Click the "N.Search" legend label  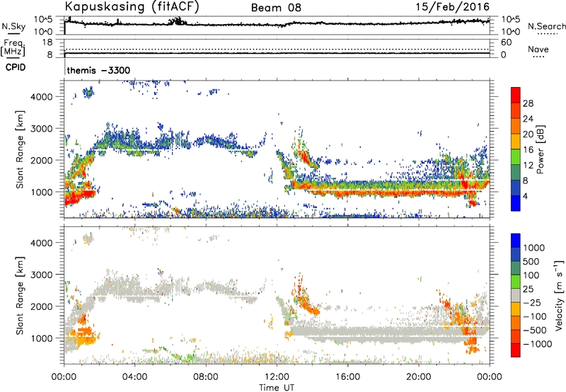[x=546, y=26]
